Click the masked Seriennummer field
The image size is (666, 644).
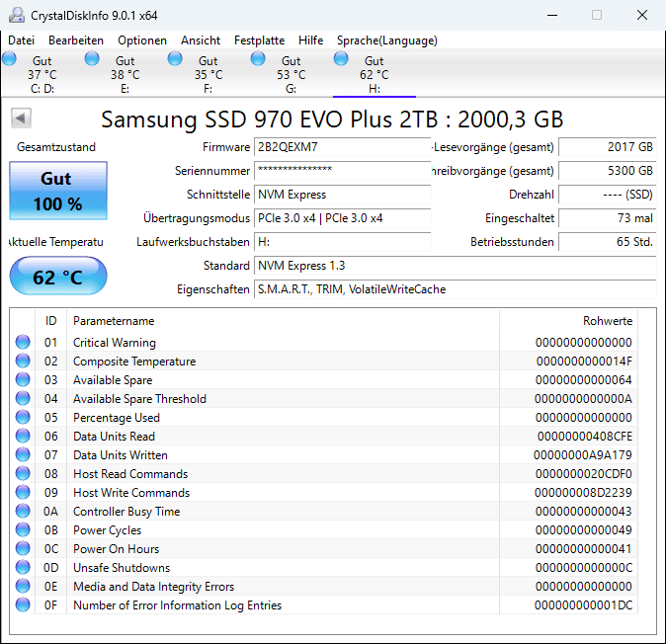click(x=342, y=171)
